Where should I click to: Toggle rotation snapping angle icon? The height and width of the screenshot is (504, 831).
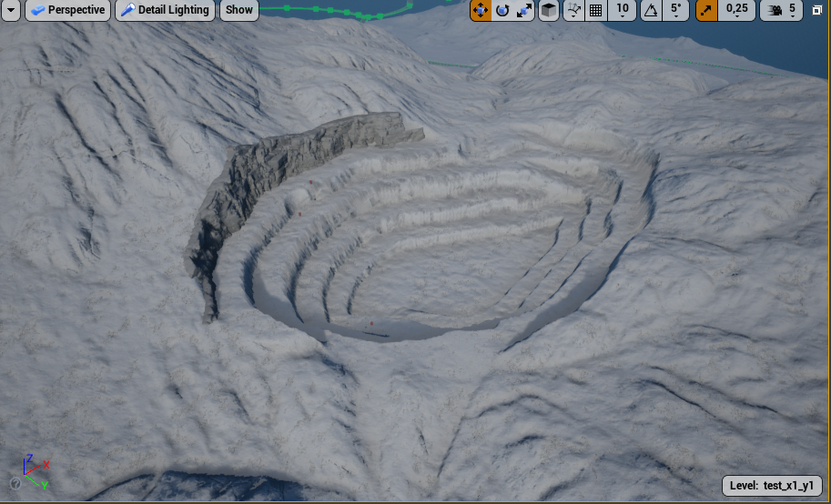click(x=652, y=10)
